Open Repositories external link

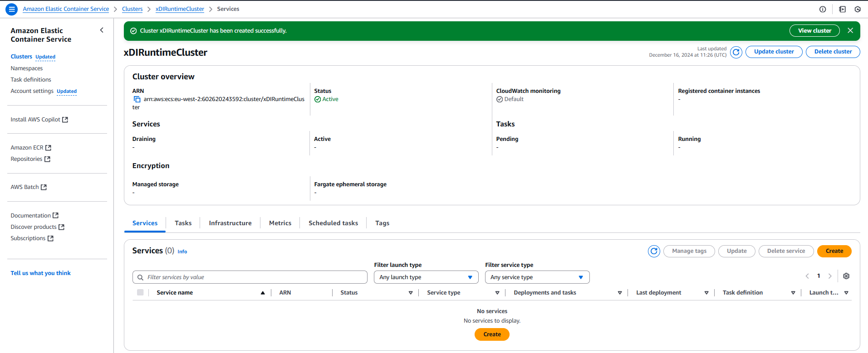click(30, 159)
